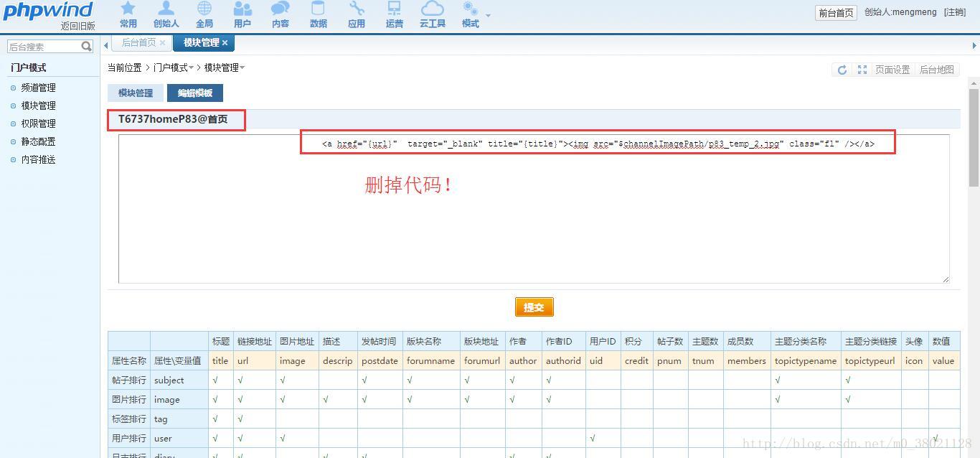Open 权限管理 in the sidebar
Viewport: 980px width, 458px height.
point(38,123)
